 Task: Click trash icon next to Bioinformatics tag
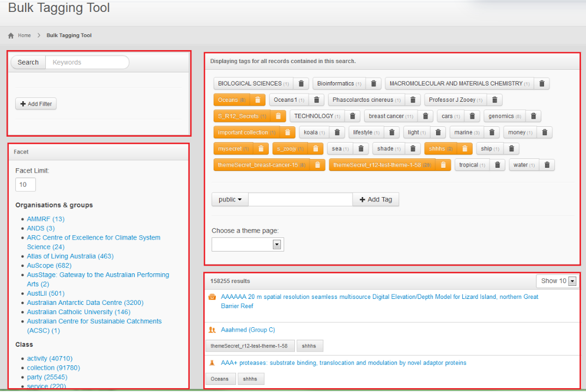coord(373,84)
